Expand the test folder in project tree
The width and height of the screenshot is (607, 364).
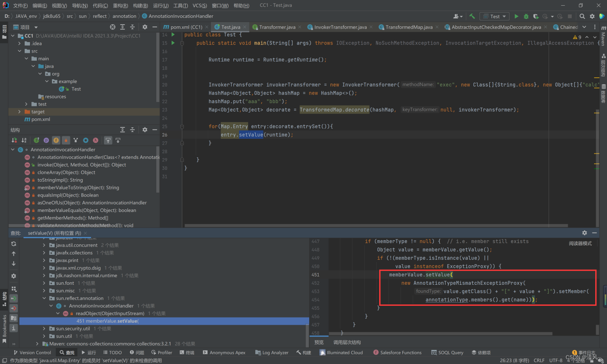tap(26, 104)
